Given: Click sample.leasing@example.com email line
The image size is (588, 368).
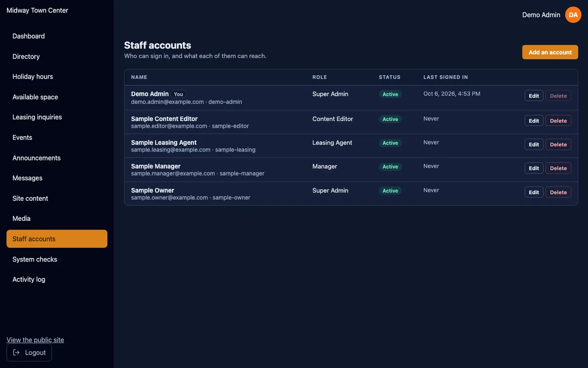Looking at the screenshot, I should click(193, 150).
